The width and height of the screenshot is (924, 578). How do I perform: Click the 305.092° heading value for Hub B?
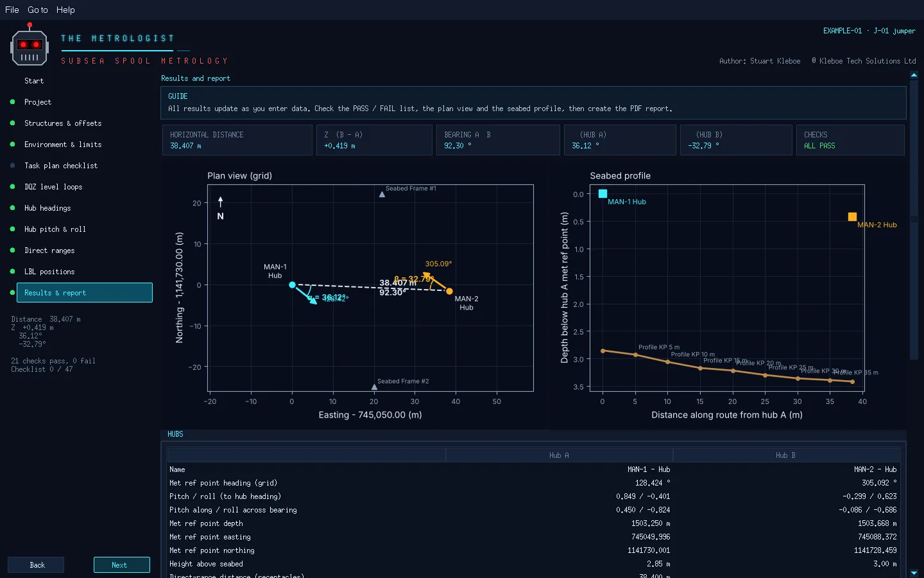[x=879, y=483]
